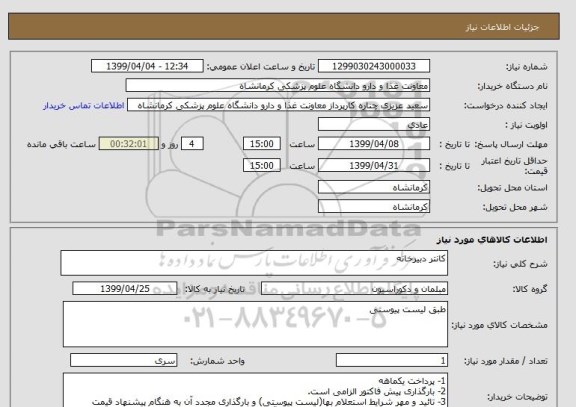576x407 pixels.
Task: Click the label ایجاد کننده درخواست
Action: tap(505, 106)
